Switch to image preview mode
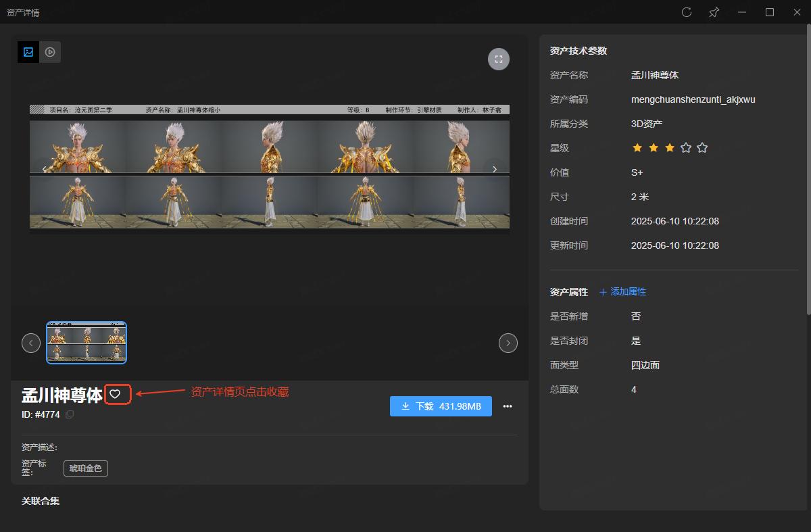Image resolution: width=811 pixels, height=532 pixels. pos(28,52)
